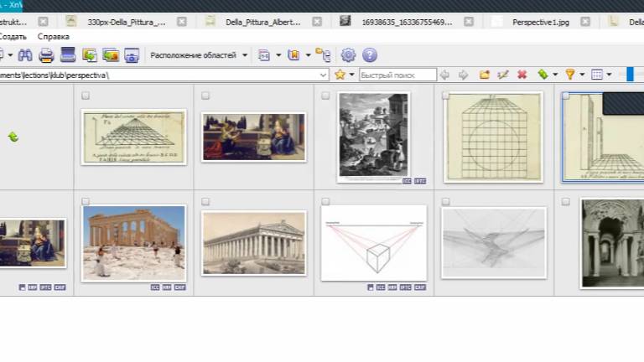The height and width of the screenshot is (362, 644).
Task: Select the Greek temple reconstruction thumbnail
Action: pyautogui.click(x=254, y=243)
